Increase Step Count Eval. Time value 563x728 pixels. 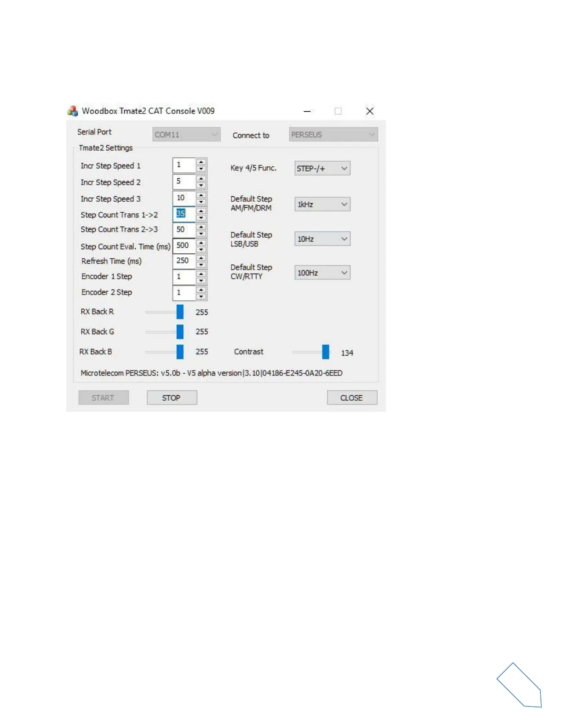[x=201, y=242]
